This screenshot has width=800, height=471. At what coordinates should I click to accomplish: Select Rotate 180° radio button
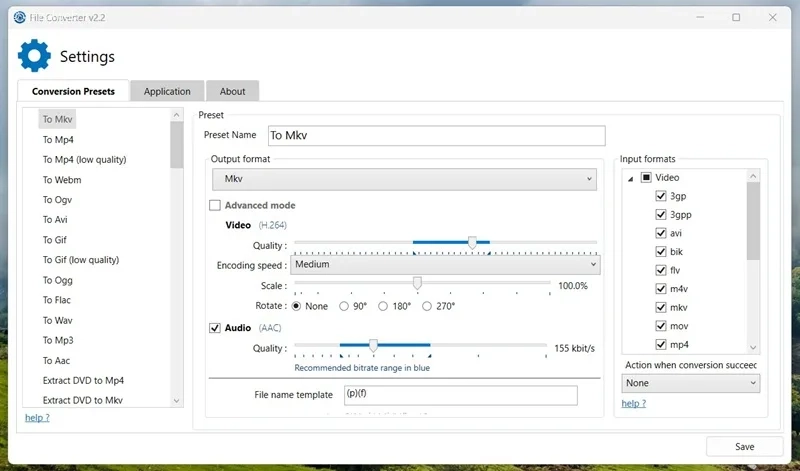coord(383,306)
